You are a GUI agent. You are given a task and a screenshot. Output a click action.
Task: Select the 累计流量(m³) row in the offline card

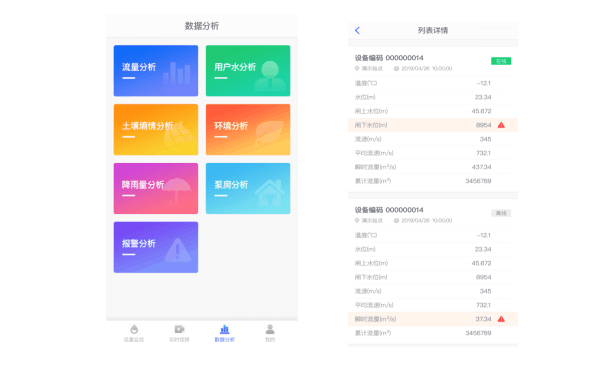[x=433, y=333]
